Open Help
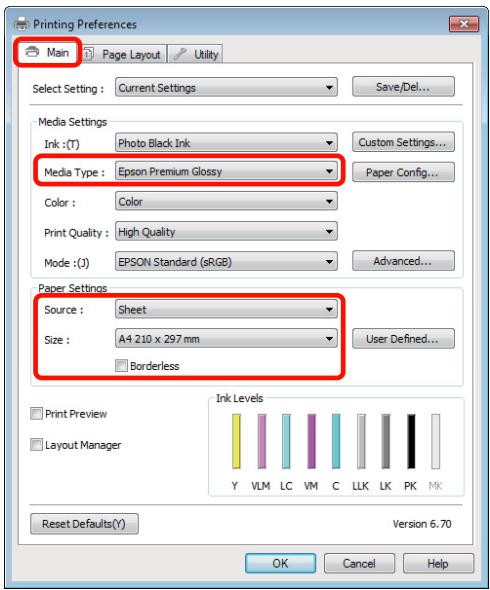The width and height of the screenshot is (490, 590). pos(438,563)
